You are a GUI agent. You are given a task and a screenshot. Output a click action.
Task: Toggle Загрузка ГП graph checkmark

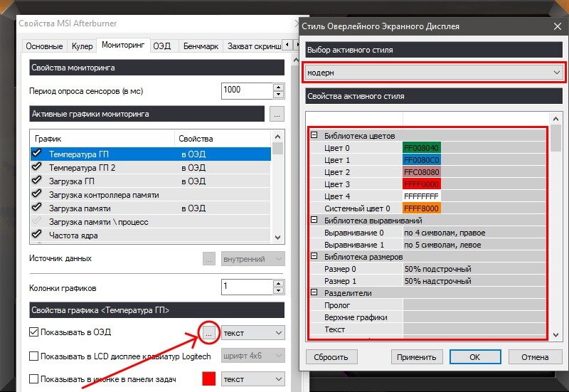click(x=37, y=181)
